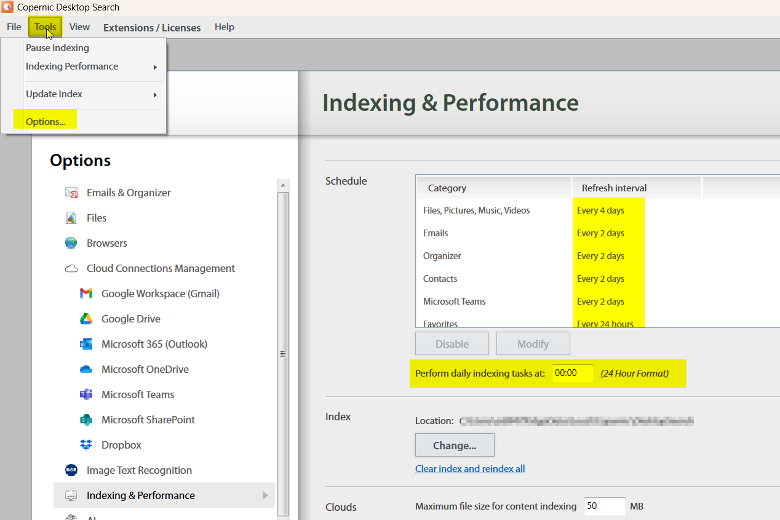The height and width of the screenshot is (520, 780).
Task: Select Google Workspace (Gmail) option
Action: pos(160,294)
